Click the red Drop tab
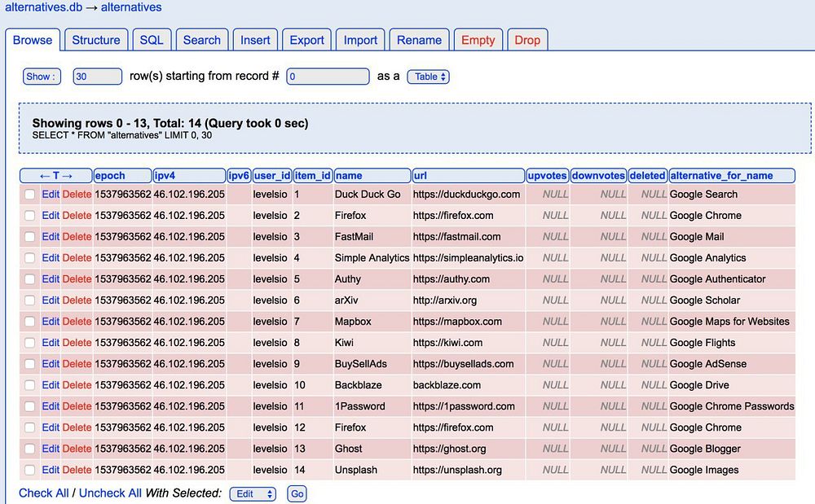This screenshot has width=815, height=504. 527,40
